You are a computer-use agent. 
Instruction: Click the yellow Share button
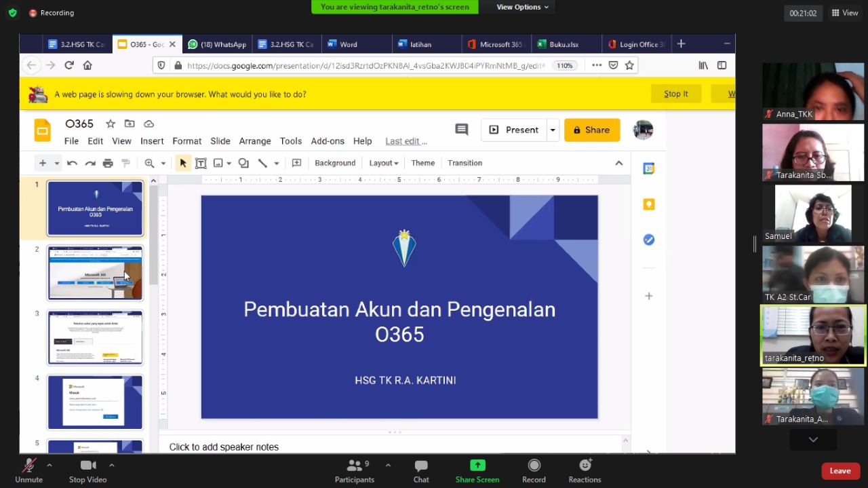(x=592, y=130)
